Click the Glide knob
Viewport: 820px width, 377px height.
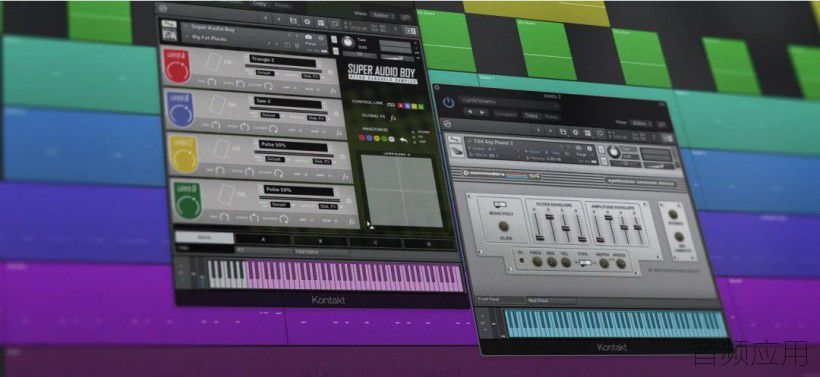(x=504, y=226)
